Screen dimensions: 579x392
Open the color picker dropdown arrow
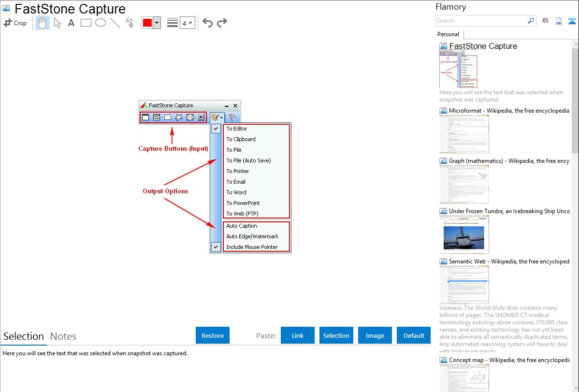[157, 23]
